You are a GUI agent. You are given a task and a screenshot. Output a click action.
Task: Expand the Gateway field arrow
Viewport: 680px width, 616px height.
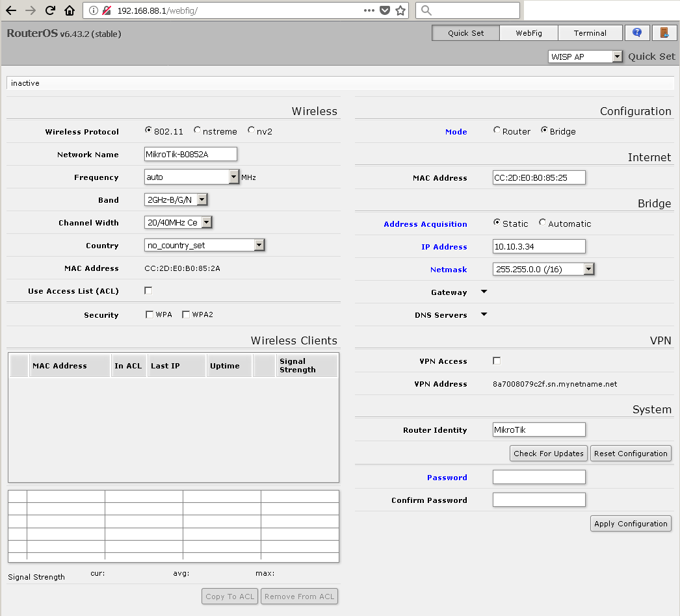(x=484, y=292)
